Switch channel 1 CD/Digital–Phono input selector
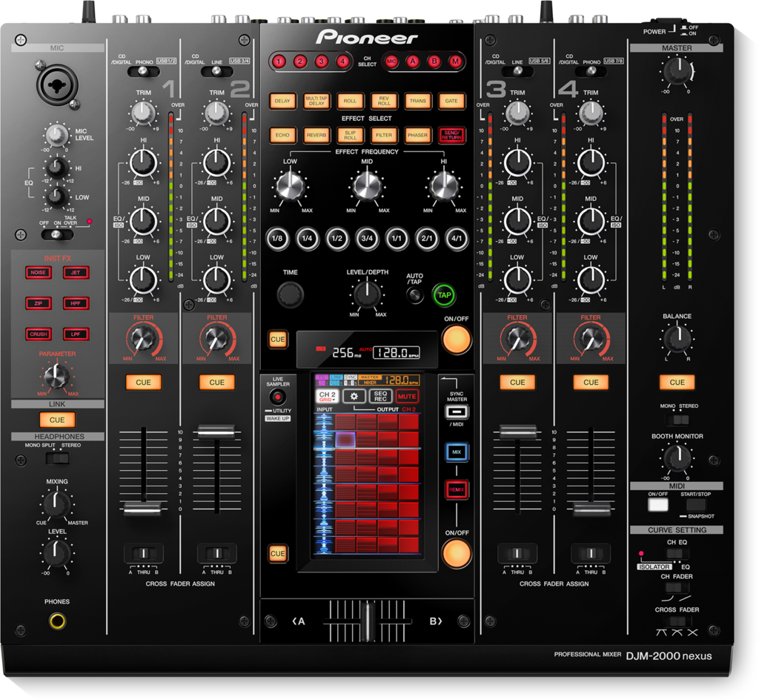This screenshot has height=700, width=759. [144, 71]
